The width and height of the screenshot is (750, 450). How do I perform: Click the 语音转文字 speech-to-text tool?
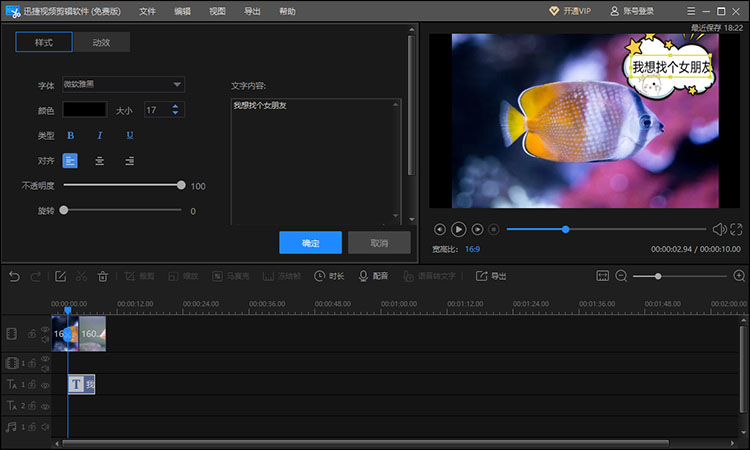429,276
